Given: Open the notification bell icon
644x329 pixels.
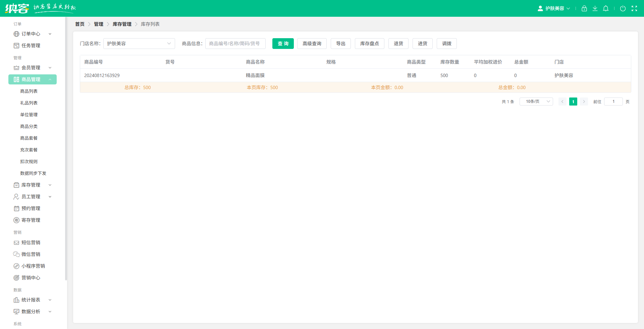Looking at the screenshot, I should click(x=606, y=8).
